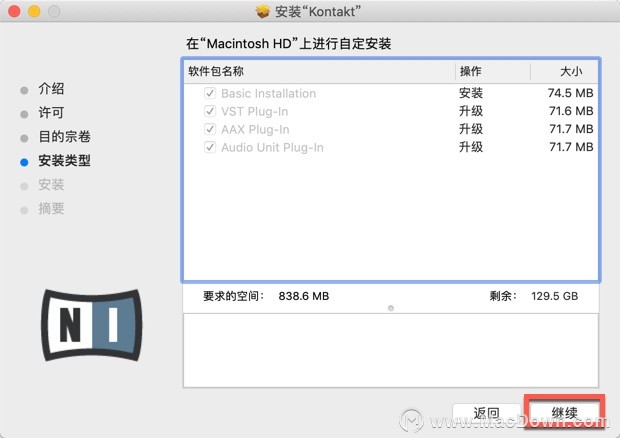Click the 838.6 MB required space value
620x438 pixels.
(304, 296)
